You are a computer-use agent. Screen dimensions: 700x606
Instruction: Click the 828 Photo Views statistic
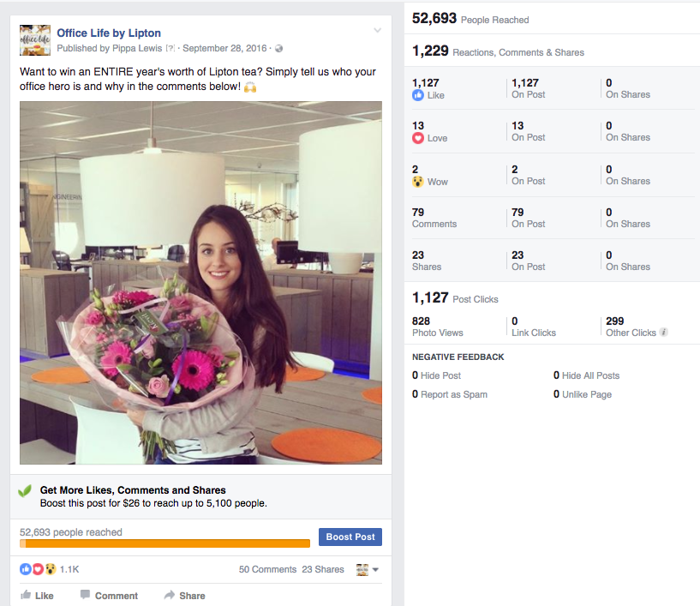(x=438, y=327)
